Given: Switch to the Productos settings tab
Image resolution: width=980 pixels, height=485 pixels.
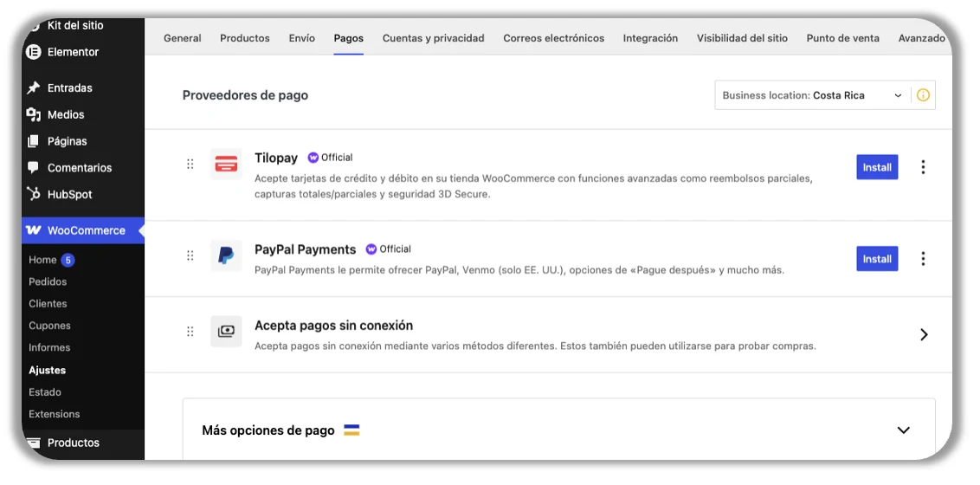Looking at the screenshot, I should 245,38.
